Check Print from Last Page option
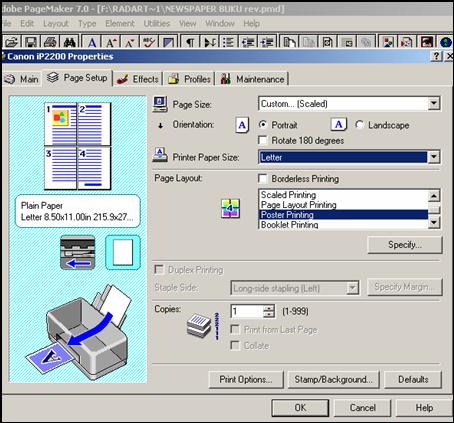 click(x=235, y=330)
